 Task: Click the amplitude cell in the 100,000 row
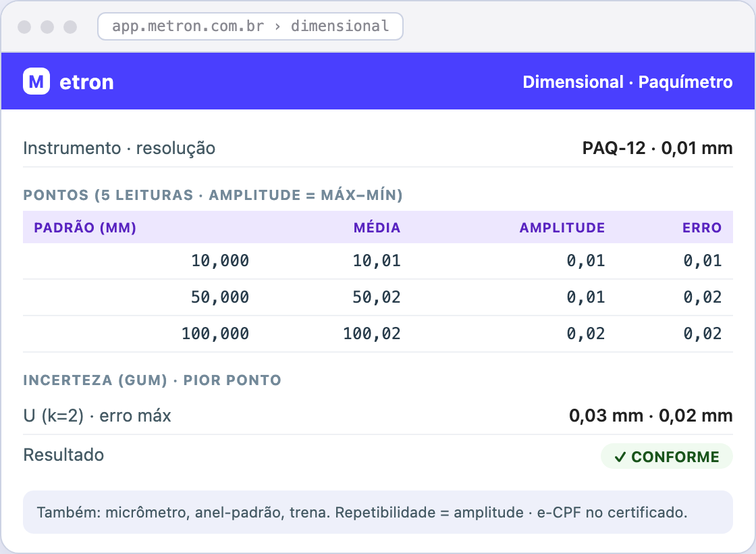[586, 334]
